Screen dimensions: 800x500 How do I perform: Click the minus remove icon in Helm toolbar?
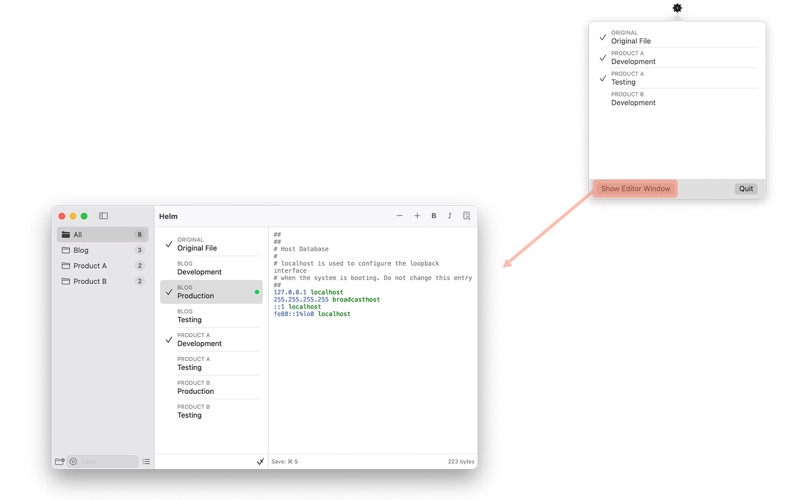(399, 216)
